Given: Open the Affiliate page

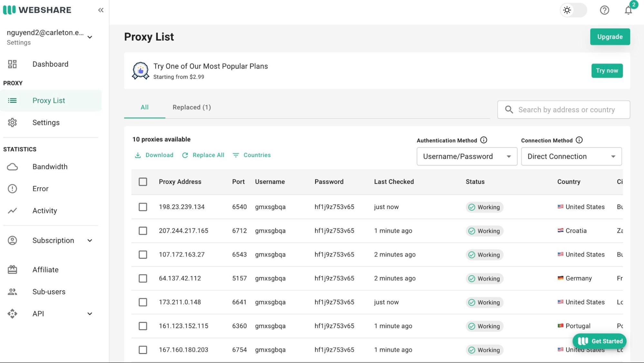Looking at the screenshot, I should (45, 270).
